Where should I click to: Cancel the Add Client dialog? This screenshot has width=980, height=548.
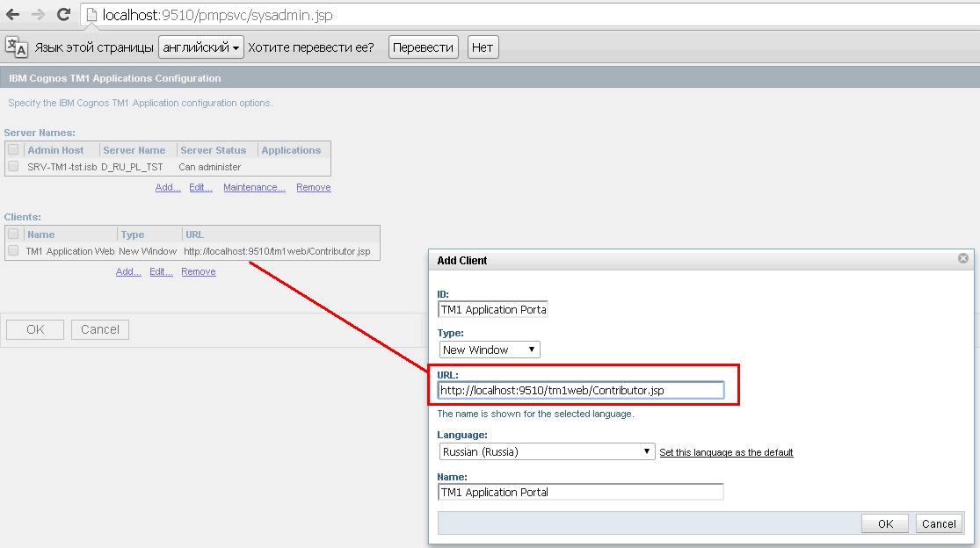pos(939,523)
